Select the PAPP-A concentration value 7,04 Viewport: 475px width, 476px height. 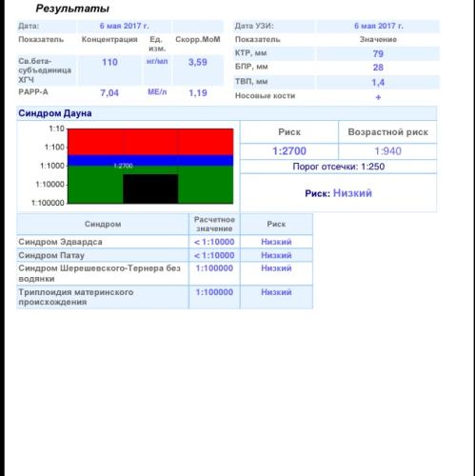(109, 93)
